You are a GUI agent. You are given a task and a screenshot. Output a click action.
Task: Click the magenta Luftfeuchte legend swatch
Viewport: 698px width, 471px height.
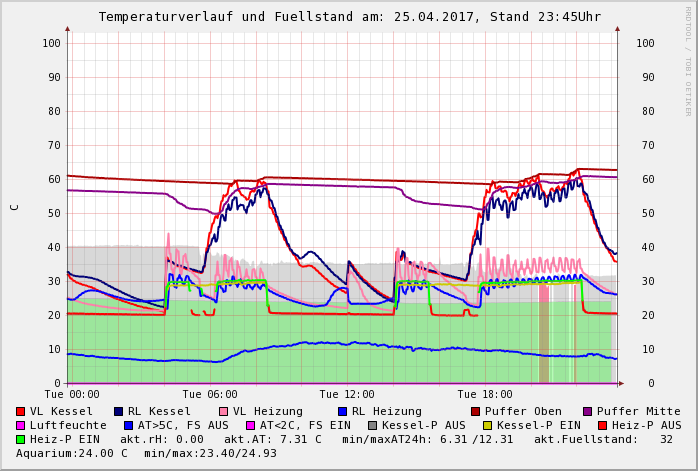click(x=21, y=425)
